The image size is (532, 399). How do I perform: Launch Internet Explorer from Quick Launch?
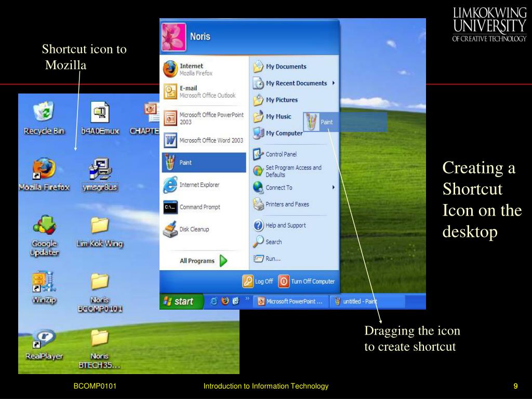click(x=214, y=301)
